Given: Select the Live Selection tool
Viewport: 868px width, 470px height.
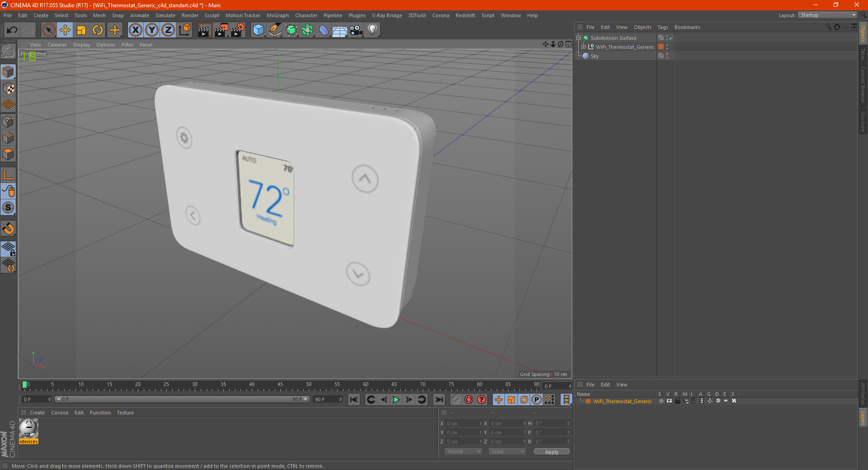Looking at the screenshot, I should [48, 30].
